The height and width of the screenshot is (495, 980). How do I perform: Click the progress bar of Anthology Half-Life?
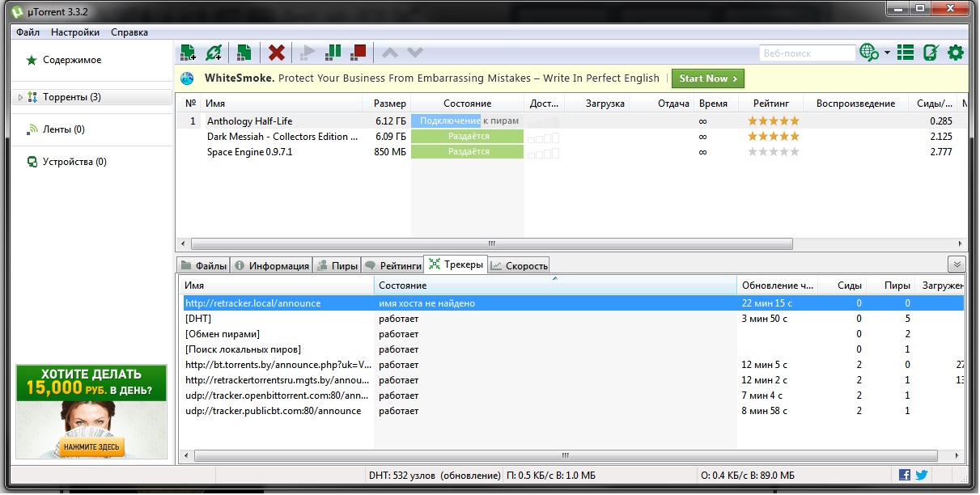coord(467,121)
